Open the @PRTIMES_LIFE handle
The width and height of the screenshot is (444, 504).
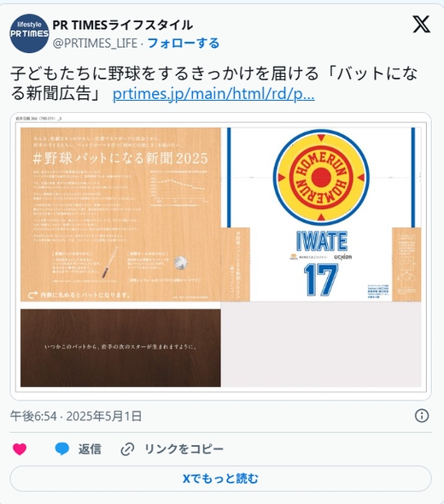pyautogui.click(x=95, y=44)
